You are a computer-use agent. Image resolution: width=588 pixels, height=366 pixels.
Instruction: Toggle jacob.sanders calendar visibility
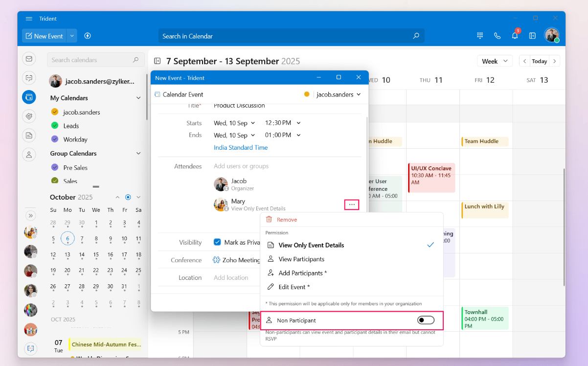click(x=55, y=112)
